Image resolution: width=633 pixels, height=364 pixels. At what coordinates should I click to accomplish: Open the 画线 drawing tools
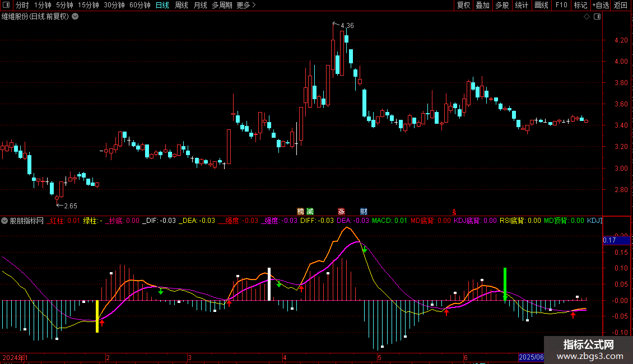(541, 5)
